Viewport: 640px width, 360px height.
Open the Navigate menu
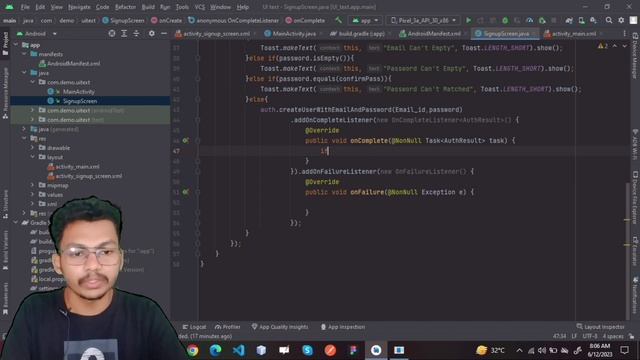pyautogui.click(x=79, y=7)
